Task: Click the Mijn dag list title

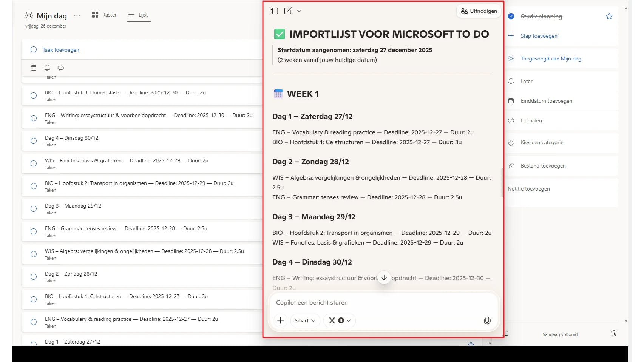Action: pos(52,15)
